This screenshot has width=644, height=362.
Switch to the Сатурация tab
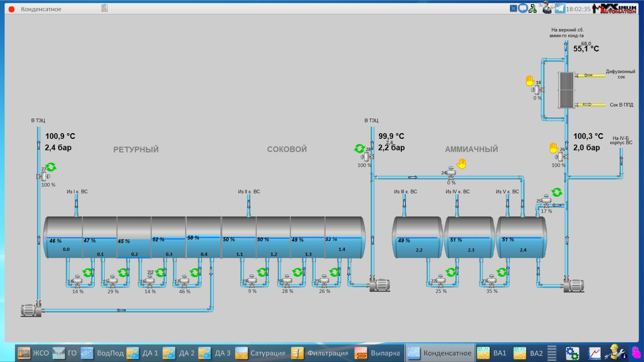(x=260, y=353)
